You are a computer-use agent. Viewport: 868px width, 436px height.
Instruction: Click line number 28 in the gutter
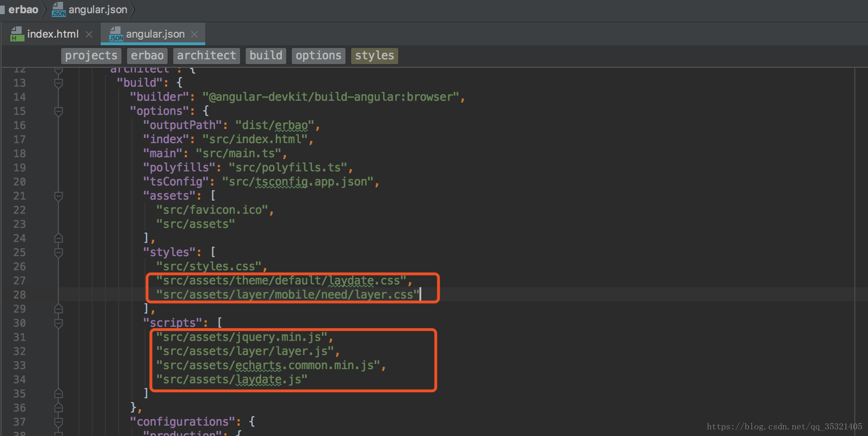19,295
